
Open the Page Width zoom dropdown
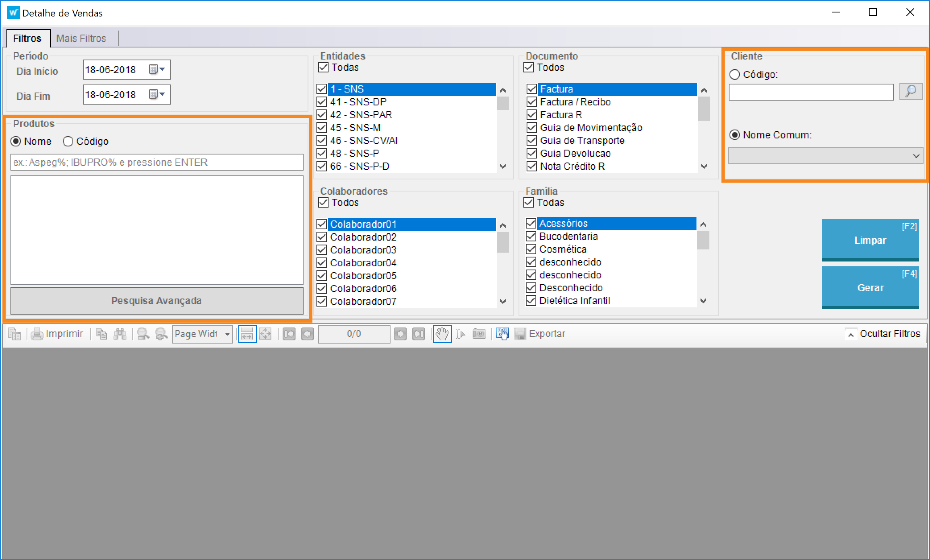tap(227, 334)
